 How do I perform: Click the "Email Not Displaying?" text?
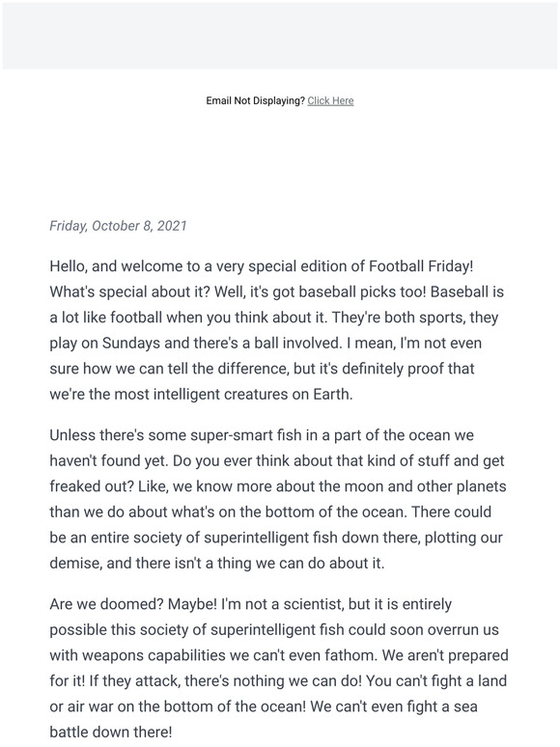256,100
